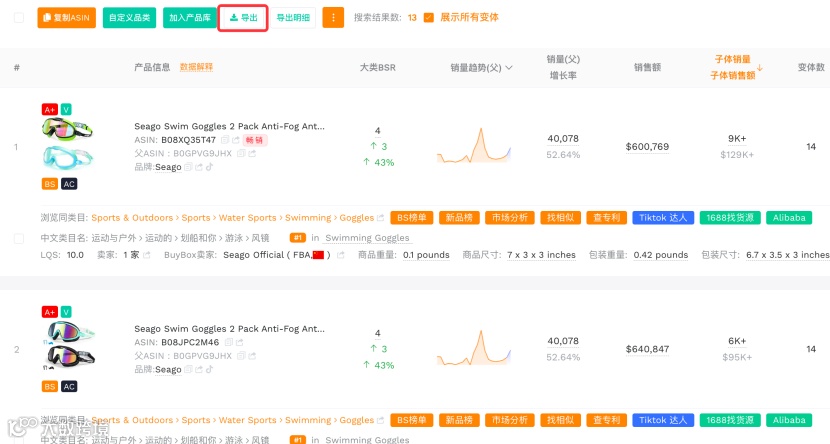This screenshot has width=830, height=444.
Task: Click first product's Tiktok 达人 button
Action: tap(663, 218)
